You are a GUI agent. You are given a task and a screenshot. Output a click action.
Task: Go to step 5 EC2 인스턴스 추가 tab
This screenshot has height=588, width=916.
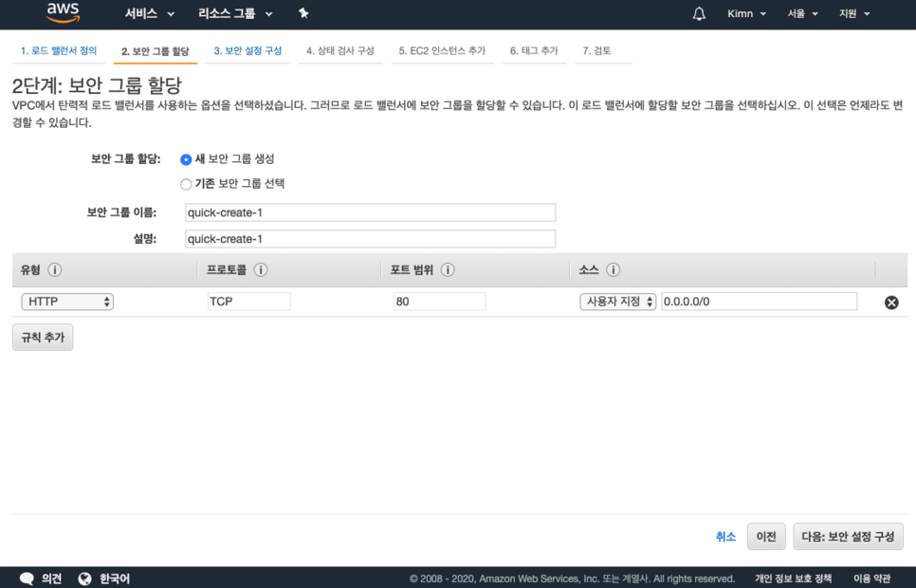point(442,51)
